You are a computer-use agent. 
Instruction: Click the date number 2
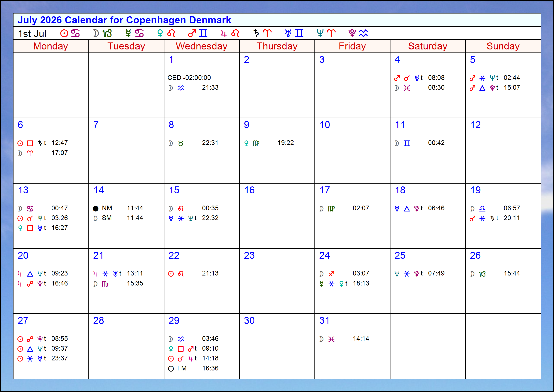pyautogui.click(x=247, y=60)
